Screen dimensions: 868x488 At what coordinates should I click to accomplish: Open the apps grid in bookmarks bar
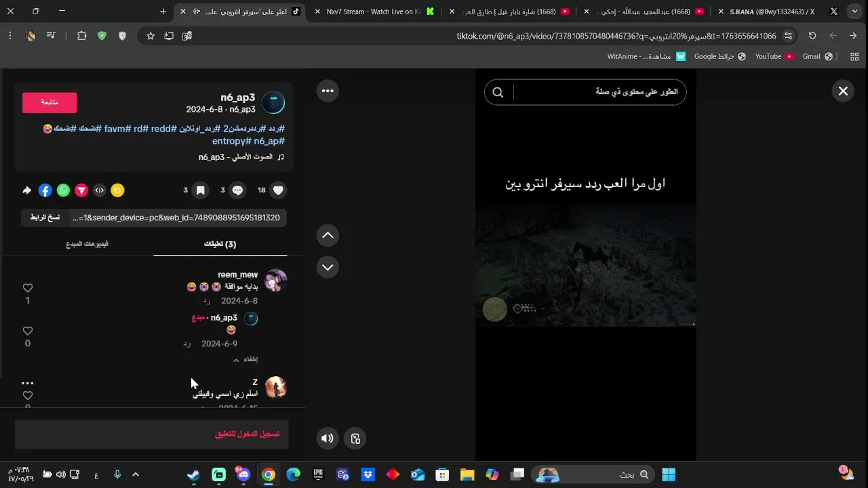coord(854,57)
